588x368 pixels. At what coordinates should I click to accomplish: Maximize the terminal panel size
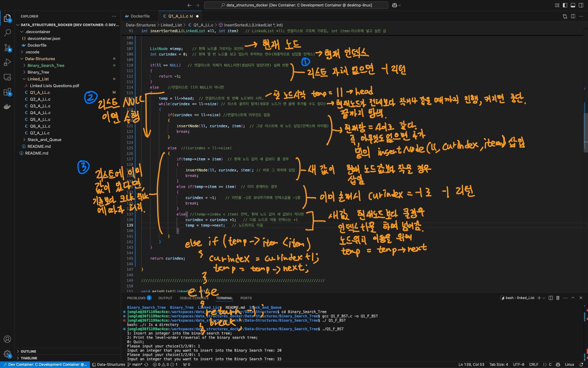coord(573,298)
